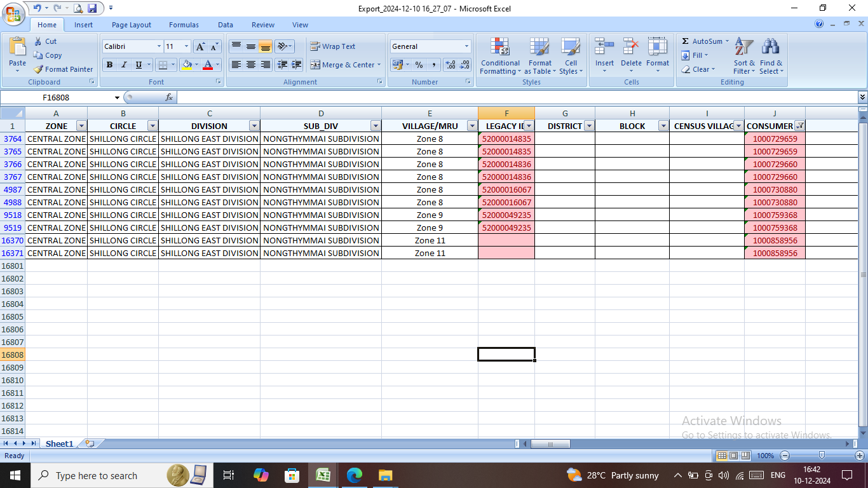Click the Delete cells icon
The image size is (868, 488).
631,47
